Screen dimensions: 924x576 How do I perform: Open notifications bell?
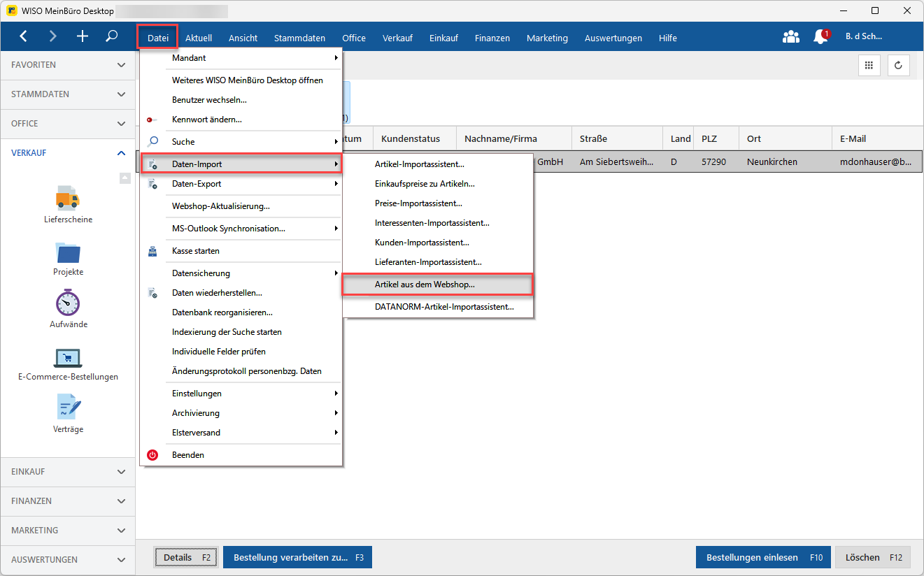(821, 37)
